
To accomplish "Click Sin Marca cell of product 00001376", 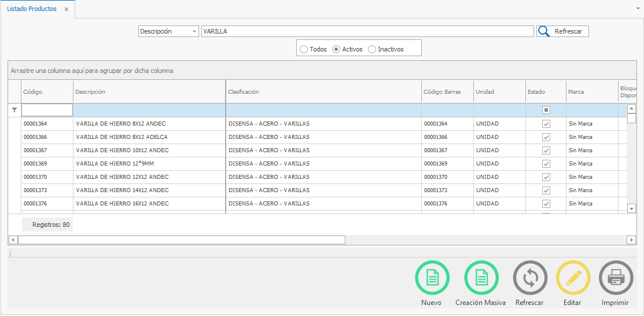I will [592, 203].
